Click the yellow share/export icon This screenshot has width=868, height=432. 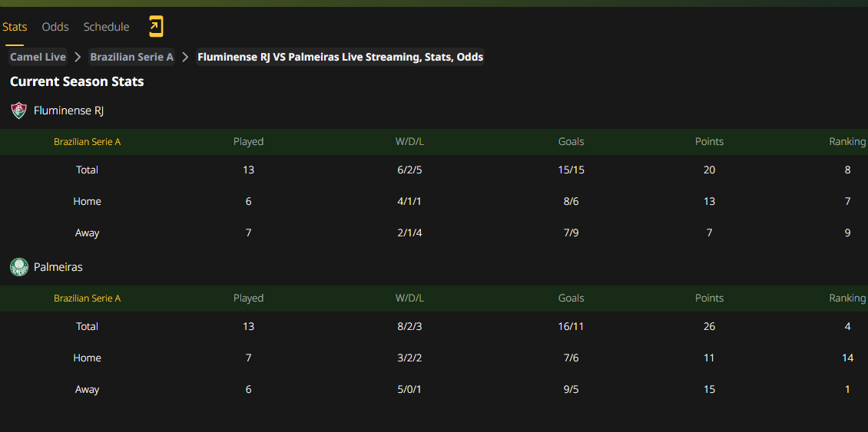pos(156,27)
